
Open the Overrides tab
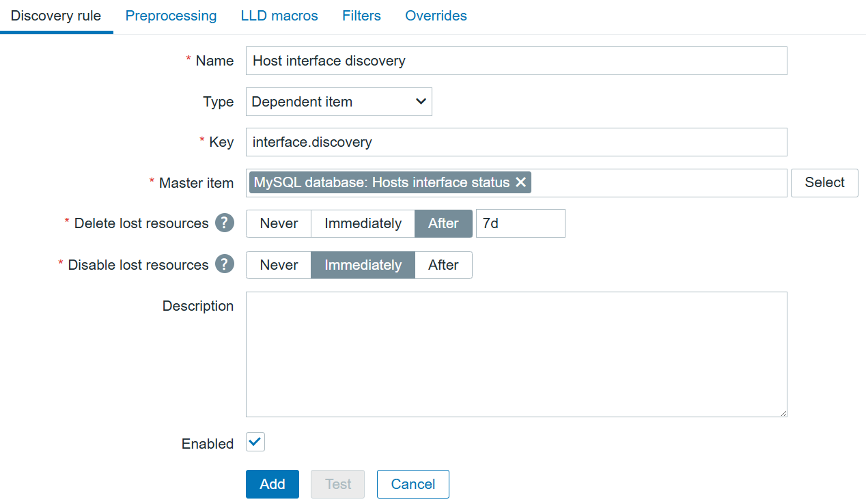tap(436, 16)
